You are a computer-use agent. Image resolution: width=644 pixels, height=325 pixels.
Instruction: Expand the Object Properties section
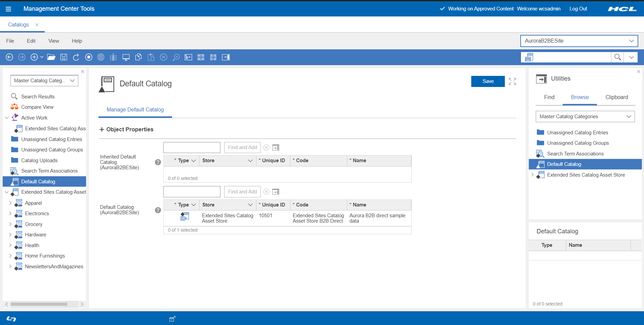point(102,130)
